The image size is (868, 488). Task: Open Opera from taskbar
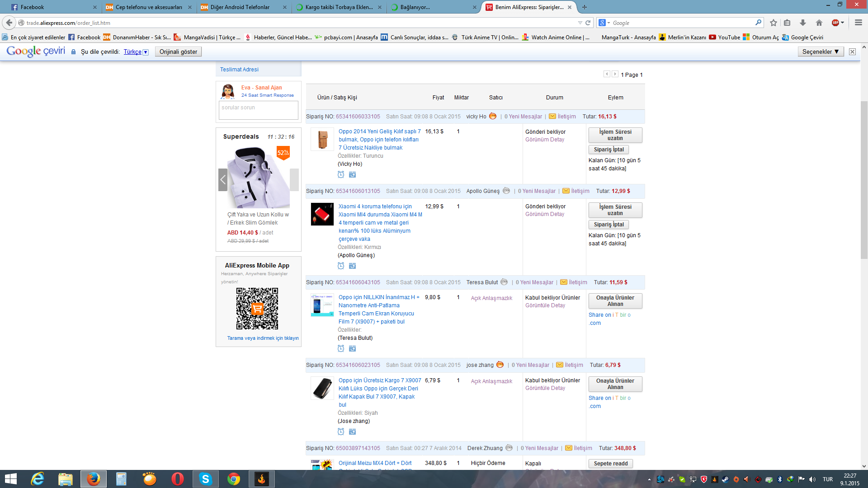click(x=178, y=479)
